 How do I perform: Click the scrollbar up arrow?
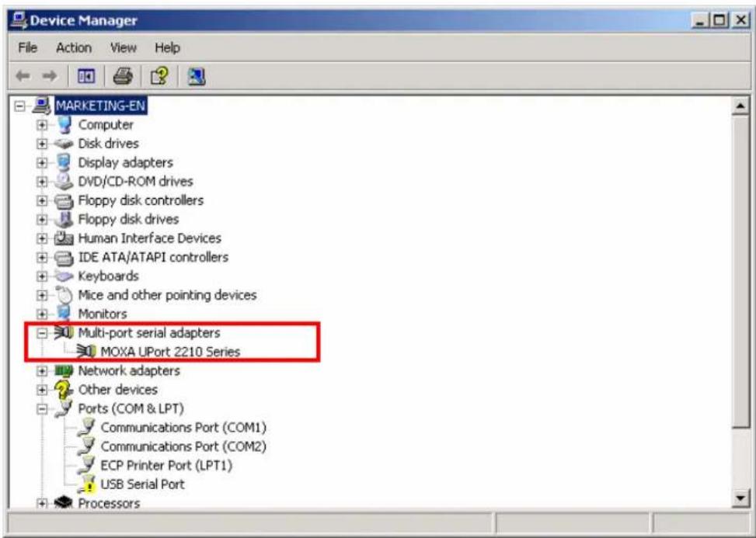tap(740, 106)
